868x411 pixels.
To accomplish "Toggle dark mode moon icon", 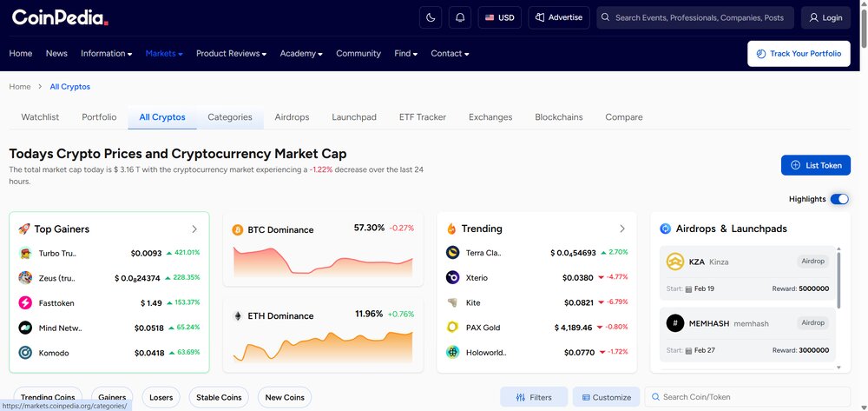I will pyautogui.click(x=431, y=17).
